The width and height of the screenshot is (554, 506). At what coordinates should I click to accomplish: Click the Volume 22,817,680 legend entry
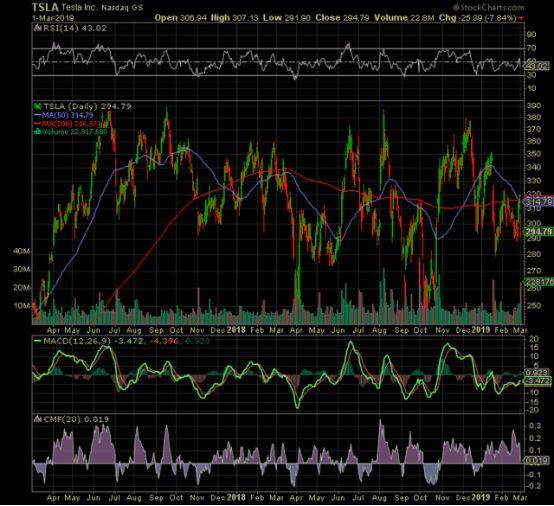75,132
